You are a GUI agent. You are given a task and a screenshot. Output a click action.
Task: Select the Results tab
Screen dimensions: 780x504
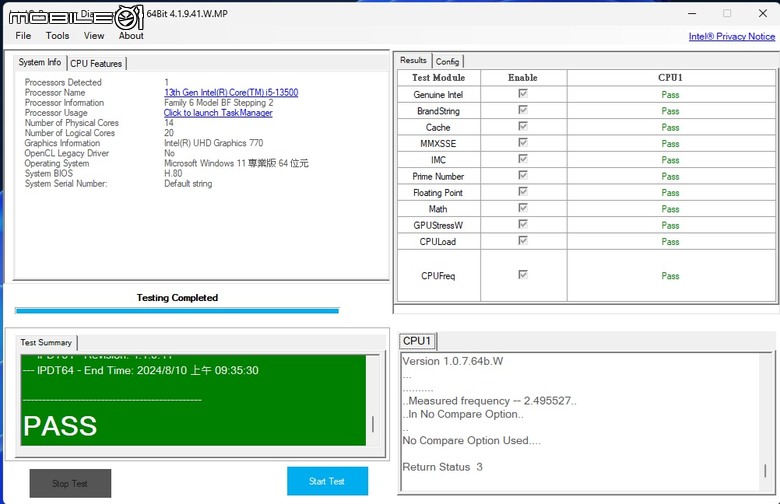[413, 60]
